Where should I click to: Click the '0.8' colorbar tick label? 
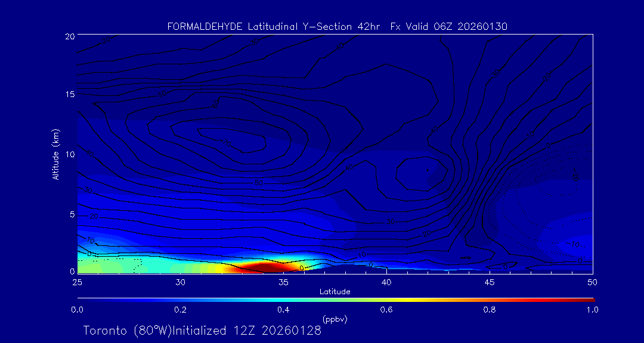coord(490,310)
